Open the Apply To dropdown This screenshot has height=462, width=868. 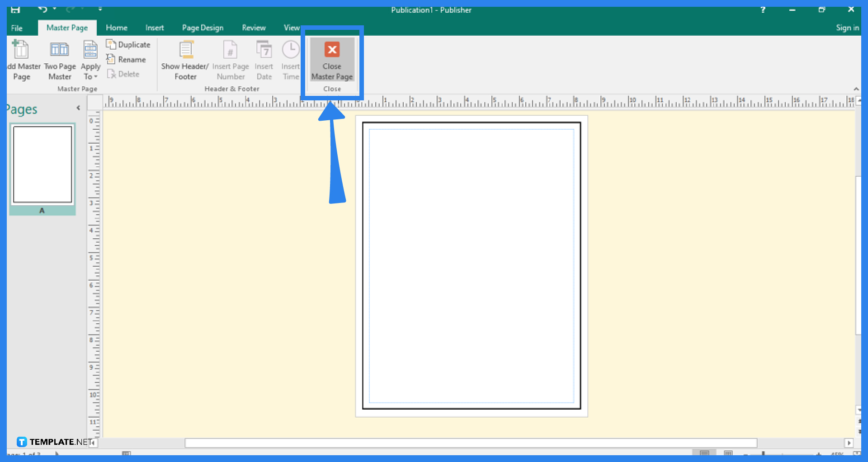point(90,61)
